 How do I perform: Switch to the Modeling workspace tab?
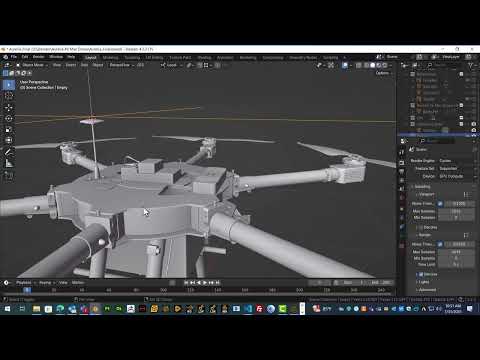pos(110,58)
